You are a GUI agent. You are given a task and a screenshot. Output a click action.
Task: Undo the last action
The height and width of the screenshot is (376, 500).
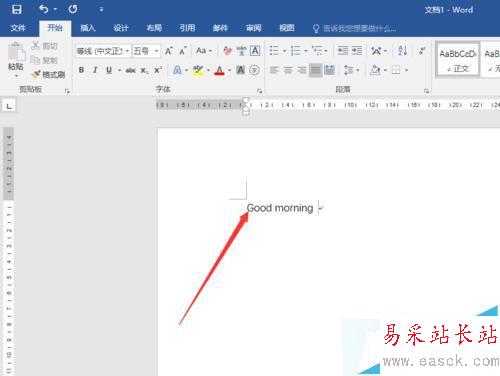coord(44,9)
